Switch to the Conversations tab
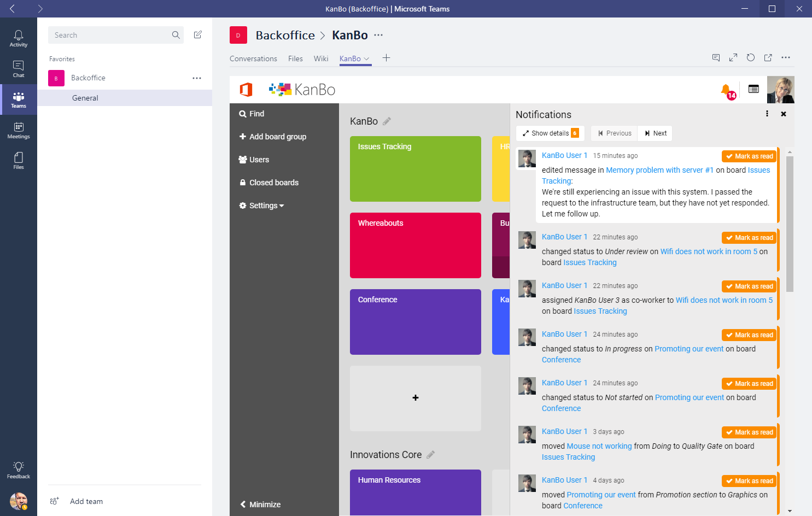 (x=253, y=58)
